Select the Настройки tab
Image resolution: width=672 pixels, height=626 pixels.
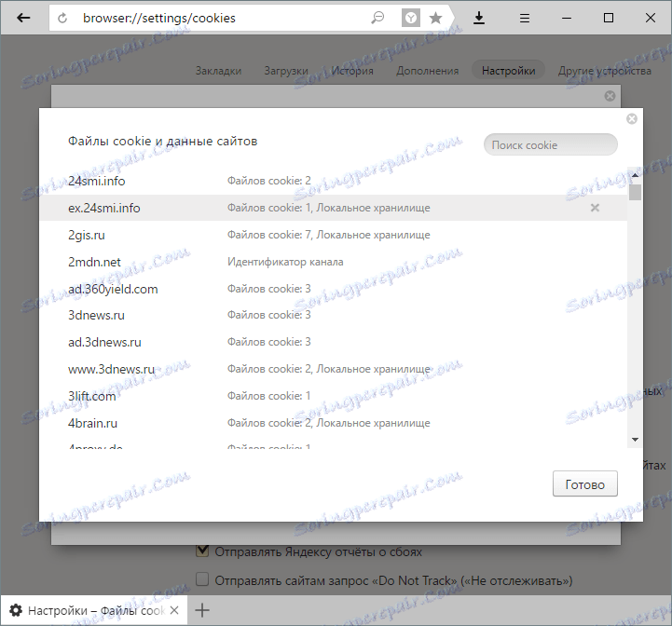point(508,71)
